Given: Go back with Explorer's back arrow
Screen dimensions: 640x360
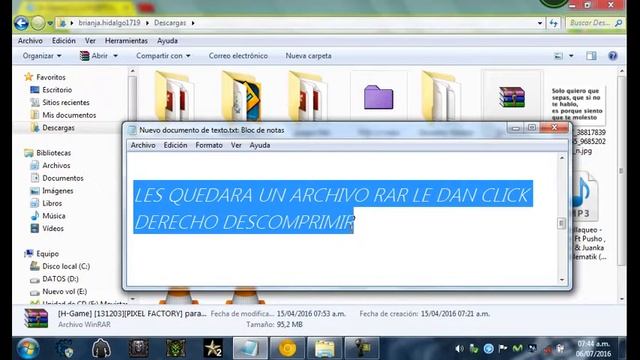Looking at the screenshot, I should (x=21, y=23).
